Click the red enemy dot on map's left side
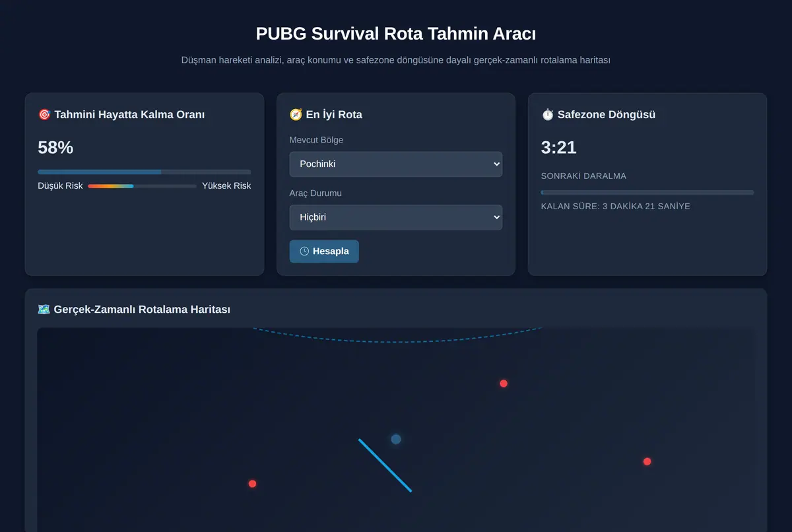The width and height of the screenshot is (792, 532). [252, 484]
